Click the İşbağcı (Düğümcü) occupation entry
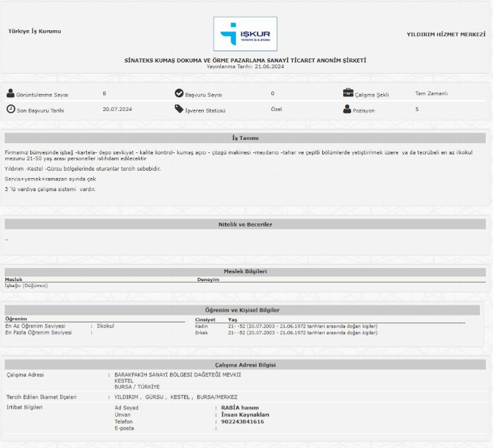 click(x=26, y=286)
